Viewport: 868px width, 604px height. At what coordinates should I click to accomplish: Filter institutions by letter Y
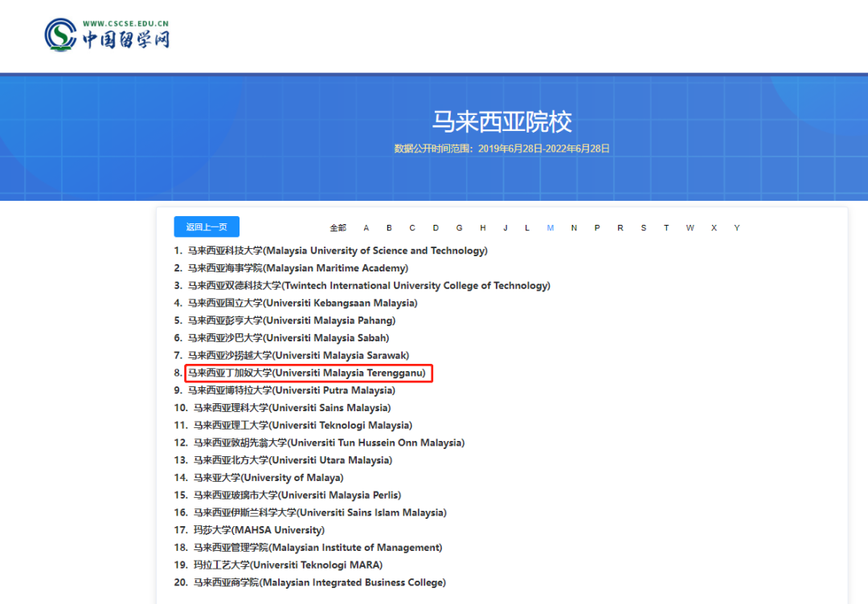click(x=737, y=228)
